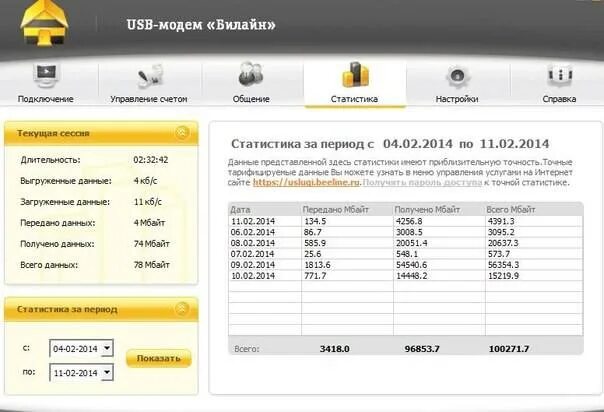
Task: Click the 3095.2 total value
Action: coord(501,232)
